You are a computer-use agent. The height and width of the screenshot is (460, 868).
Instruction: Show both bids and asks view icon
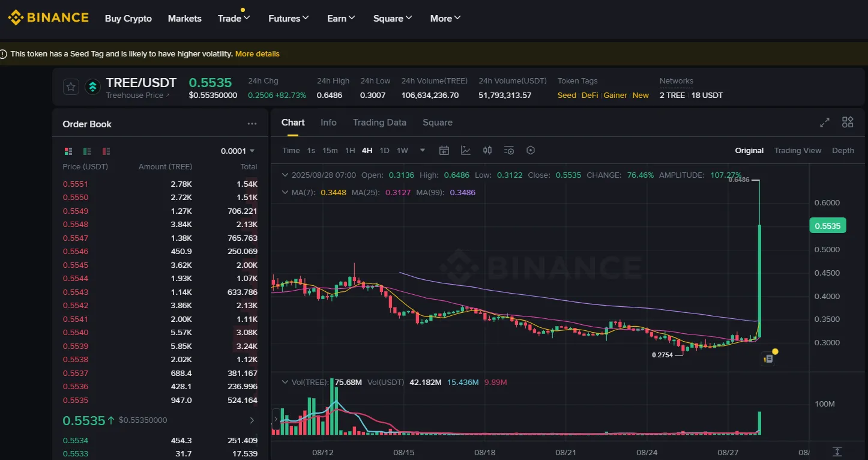[68, 151]
